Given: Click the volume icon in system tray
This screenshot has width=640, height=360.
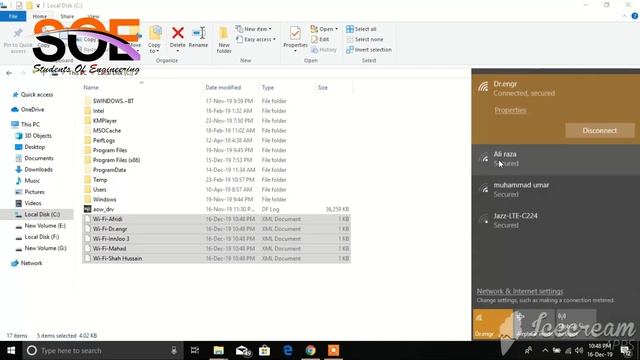Looking at the screenshot, I should [x=579, y=350].
